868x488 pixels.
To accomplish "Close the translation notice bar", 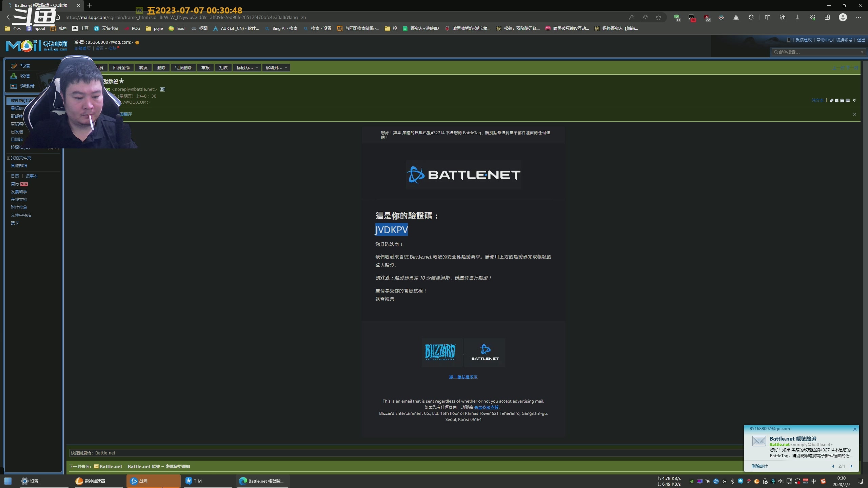I will (x=854, y=114).
